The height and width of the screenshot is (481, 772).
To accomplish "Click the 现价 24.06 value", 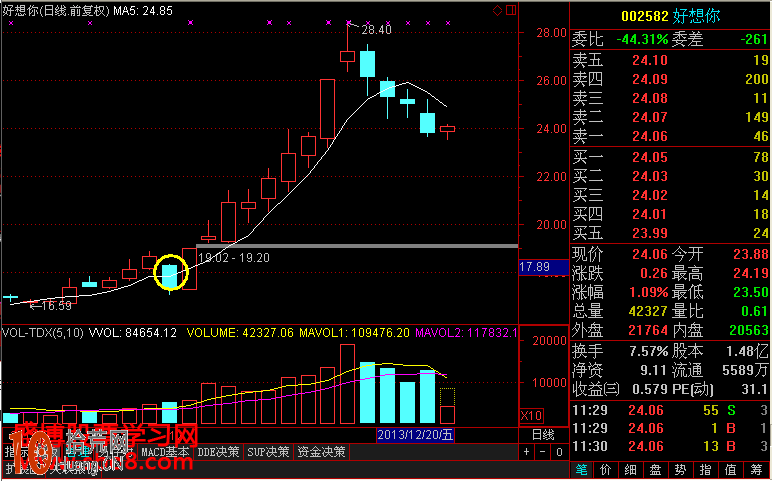I will [x=650, y=255].
